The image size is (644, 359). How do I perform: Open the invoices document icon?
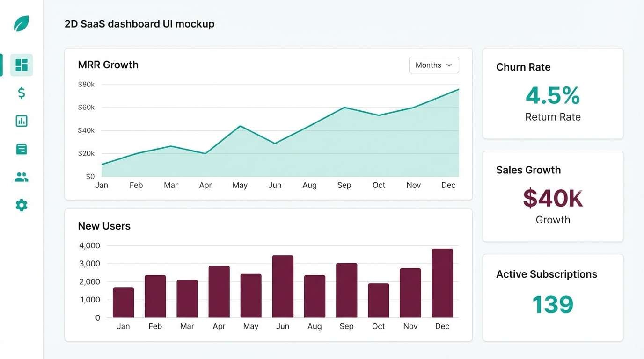21,149
